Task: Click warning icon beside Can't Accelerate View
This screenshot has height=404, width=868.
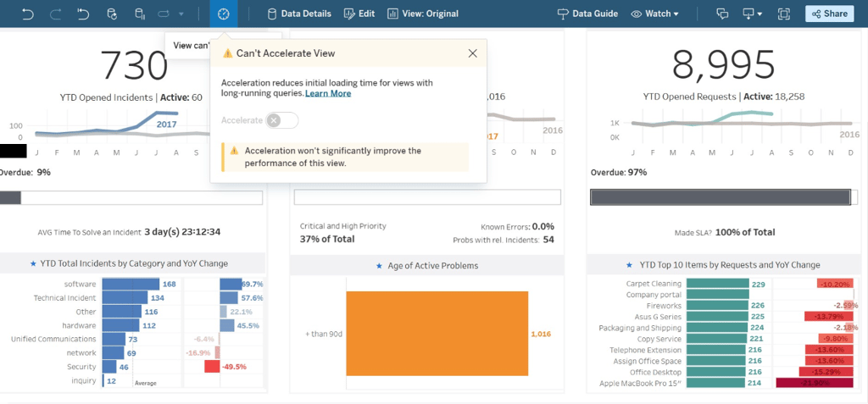Action: click(x=227, y=53)
